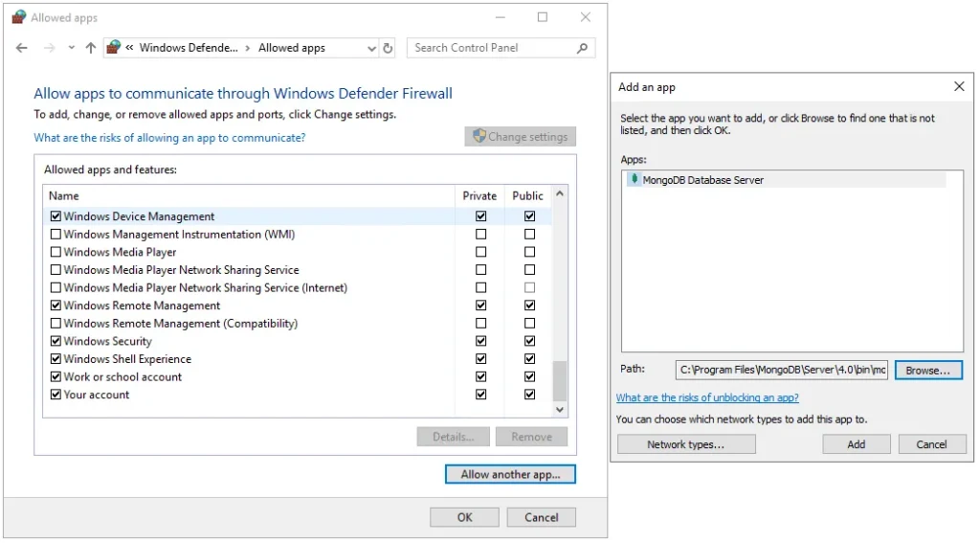This screenshot has width=980, height=543.
Task: Click the search magnifier icon
Action: pyautogui.click(x=582, y=48)
